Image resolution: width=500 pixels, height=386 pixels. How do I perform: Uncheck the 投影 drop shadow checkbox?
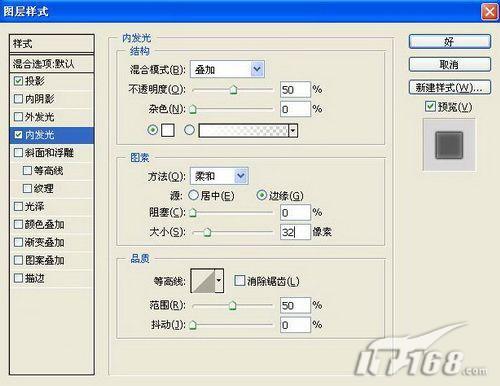19,81
